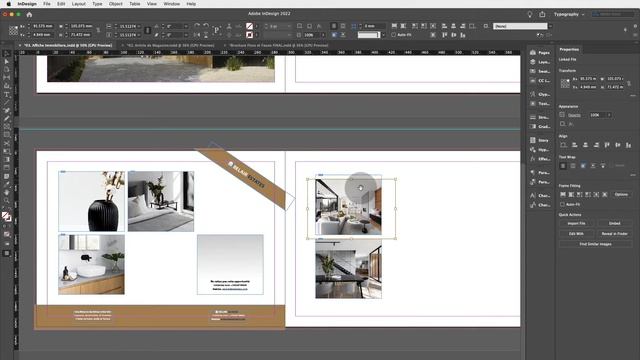Click the Import File button
Image resolution: width=640 pixels, height=360 pixels.
point(576,224)
